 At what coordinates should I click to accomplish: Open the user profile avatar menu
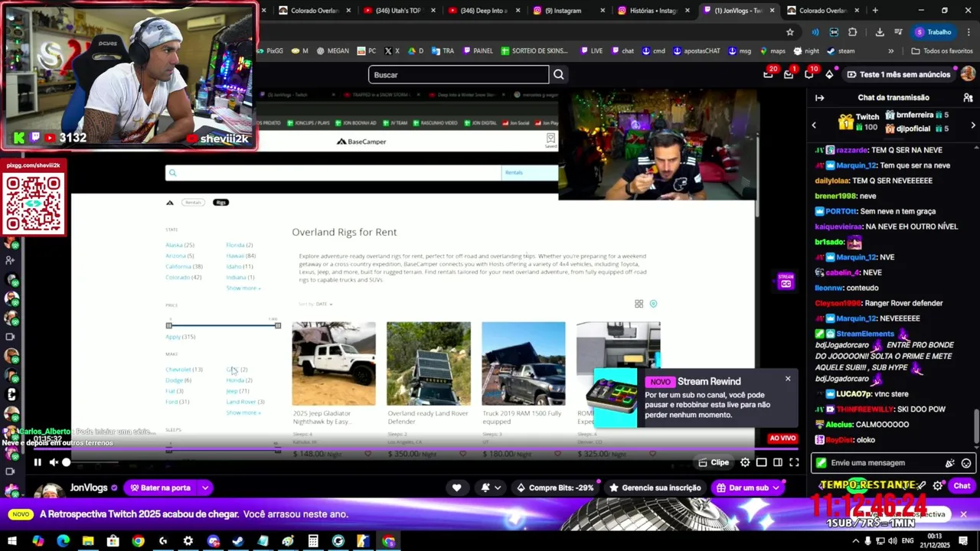click(x=968, y=74)
